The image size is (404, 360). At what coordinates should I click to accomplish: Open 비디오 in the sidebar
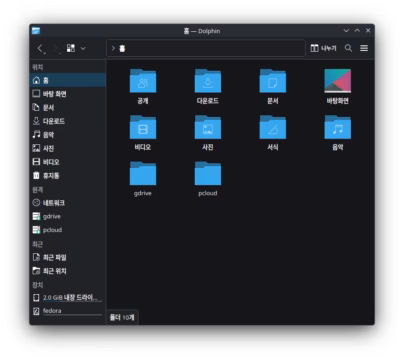pos(68,162)
